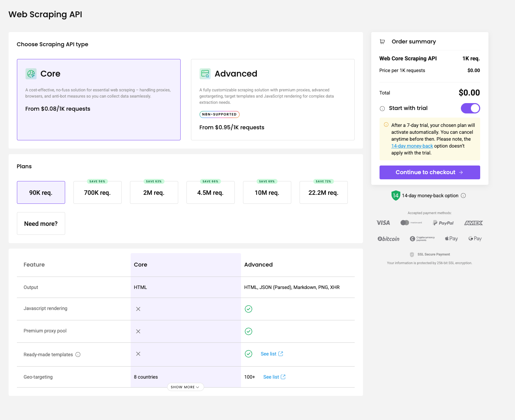Click the shopping cart icon in Order summary
Screen dimensions: 515x420
click(x=382, y=42)
